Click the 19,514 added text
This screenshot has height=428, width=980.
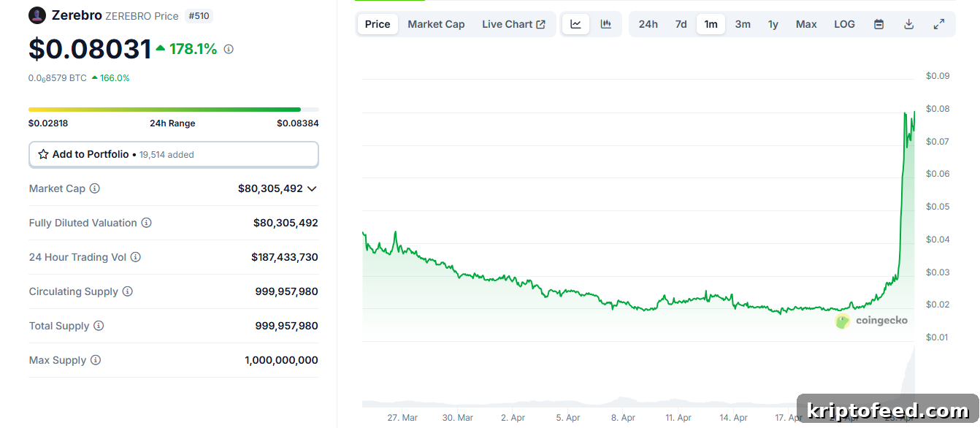click(x=166, y=155)
